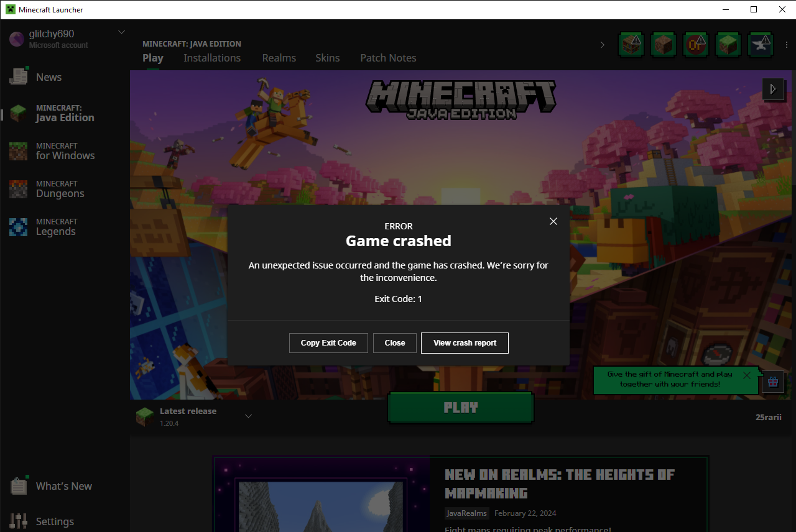Click the 'Give the gift of Minecraft' text

pyautogui.click(x=670, y=379)
